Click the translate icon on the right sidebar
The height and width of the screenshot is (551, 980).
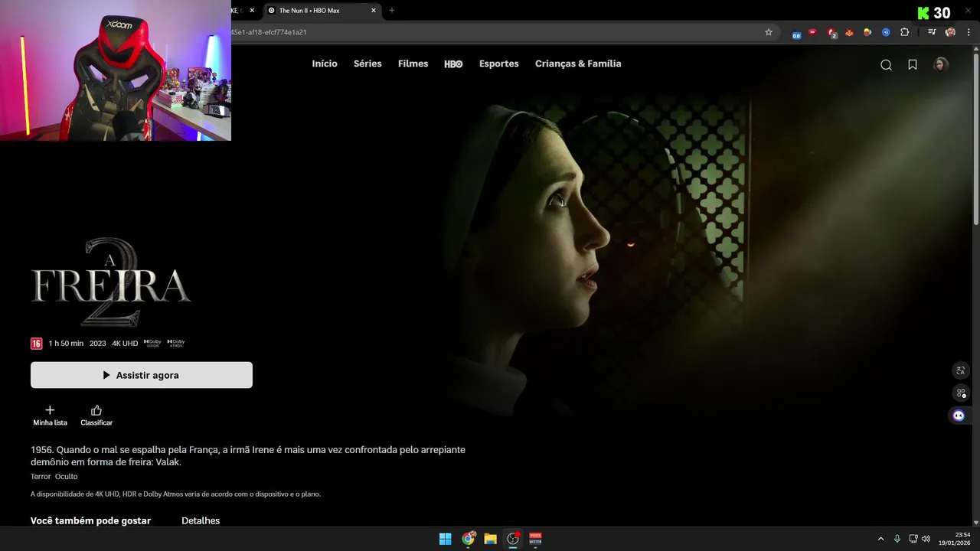[x=961, y=370]
